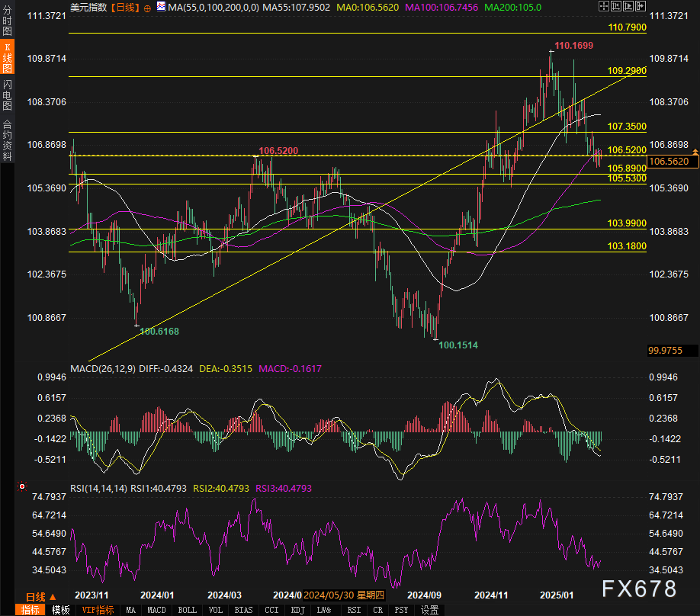700x616 pixels.
Task: Open the 闪电图 sidebar tab
Action: pyautogui.click(x=7, y=95)
